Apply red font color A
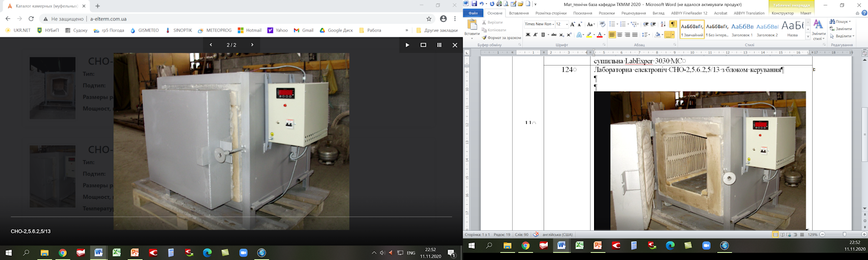This screenshot has height=260, width=868. click(x=599, y=35)
